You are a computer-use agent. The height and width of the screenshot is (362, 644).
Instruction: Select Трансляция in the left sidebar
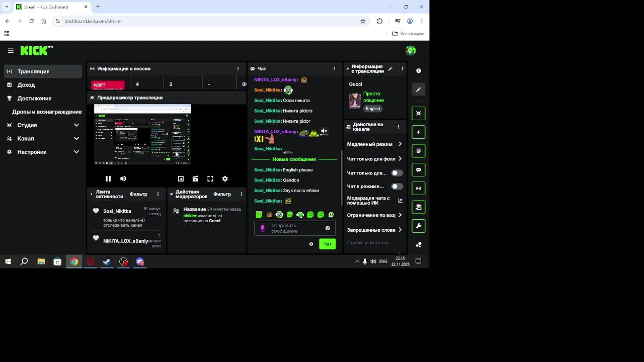coord(43,71)
